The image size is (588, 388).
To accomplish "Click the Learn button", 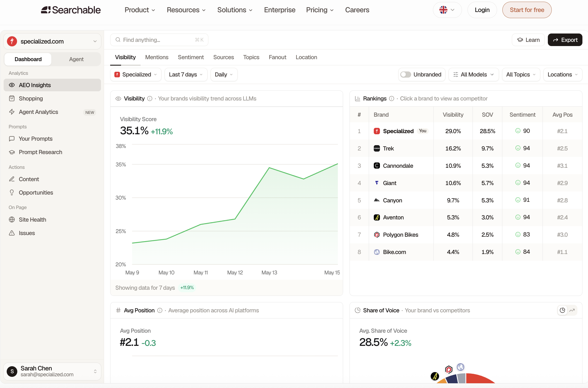I will (528, 40).
